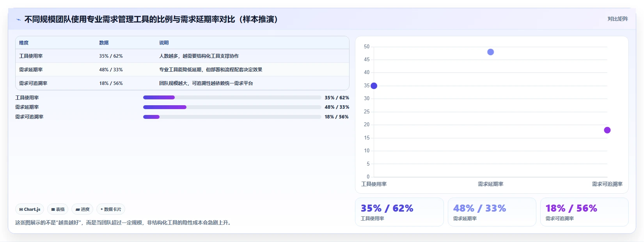Viewport: 644px width, 242px height.
Task: Click the 需求可追溯率 progress bar
Action: tap(232, 117)
